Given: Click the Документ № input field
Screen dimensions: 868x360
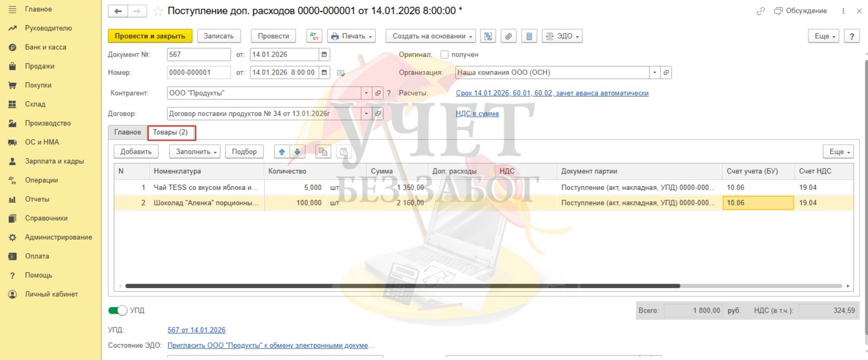Looking at the screenshot, I should [x=199, y=54].
